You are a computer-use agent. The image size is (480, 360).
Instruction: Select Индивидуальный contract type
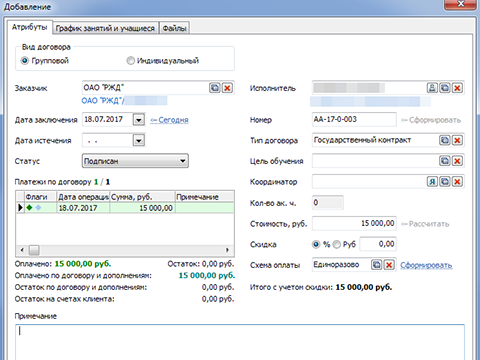click(x=130, y=61)
